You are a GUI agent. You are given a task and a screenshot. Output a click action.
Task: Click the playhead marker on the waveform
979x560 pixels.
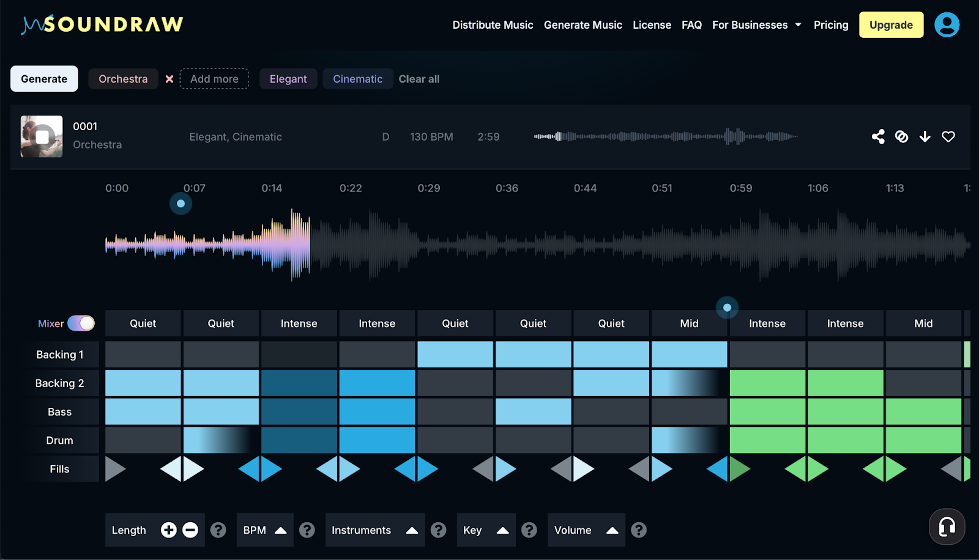[181, 204]
